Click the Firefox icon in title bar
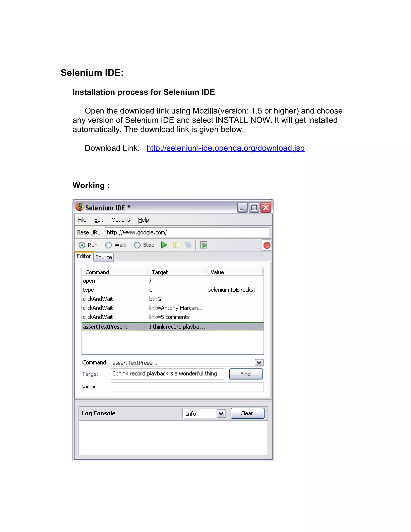 pos(79,207)
